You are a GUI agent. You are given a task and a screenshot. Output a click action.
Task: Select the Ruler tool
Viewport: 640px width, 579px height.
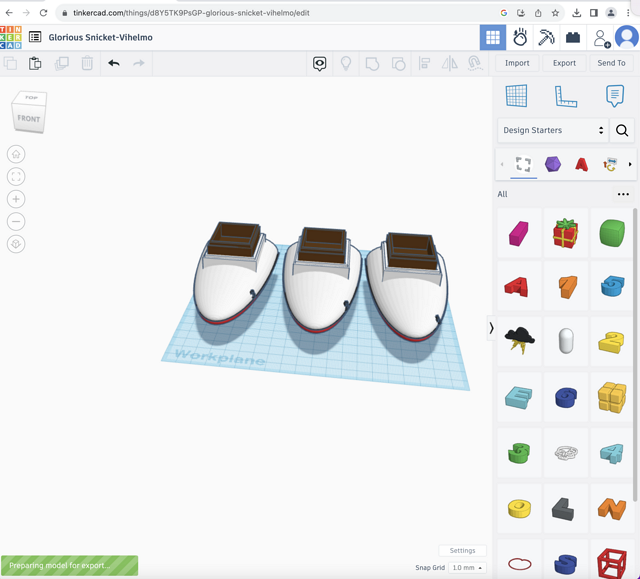pos(566,96)
